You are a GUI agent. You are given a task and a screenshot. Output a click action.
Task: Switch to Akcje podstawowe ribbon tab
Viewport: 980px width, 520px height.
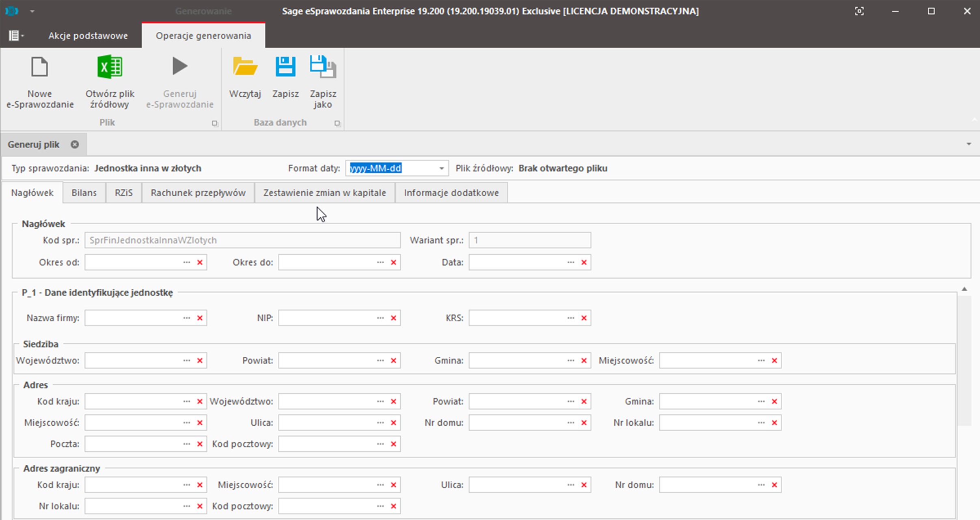click(88, 36)
